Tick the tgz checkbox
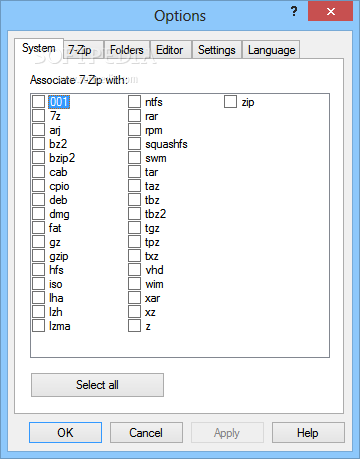 tap(134, 228)
